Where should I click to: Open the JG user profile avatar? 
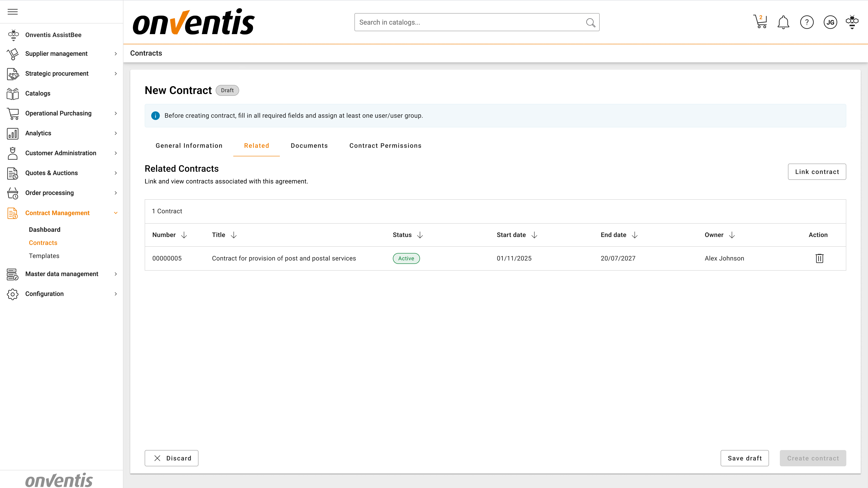point(830,22)
